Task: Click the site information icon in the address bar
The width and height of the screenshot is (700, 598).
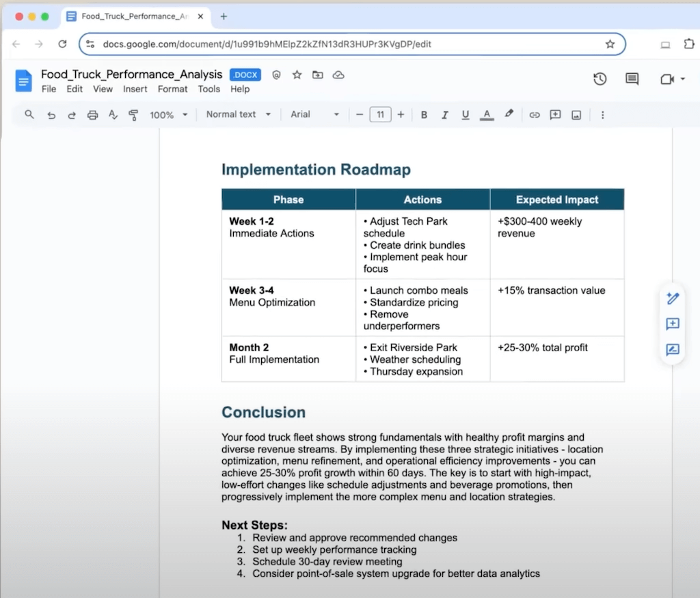Action: pos(90,44)
